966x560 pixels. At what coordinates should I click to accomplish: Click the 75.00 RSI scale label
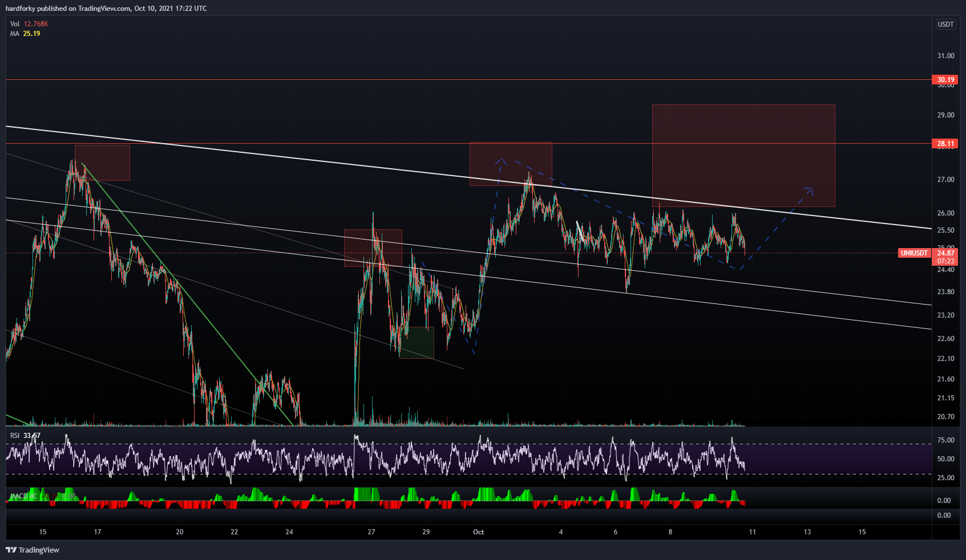tap(945, 440)
